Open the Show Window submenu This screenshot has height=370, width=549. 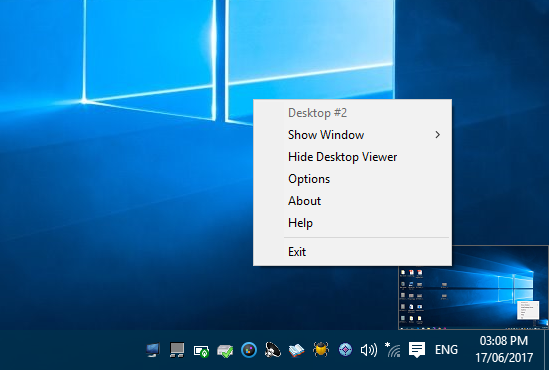coord(352,135)
